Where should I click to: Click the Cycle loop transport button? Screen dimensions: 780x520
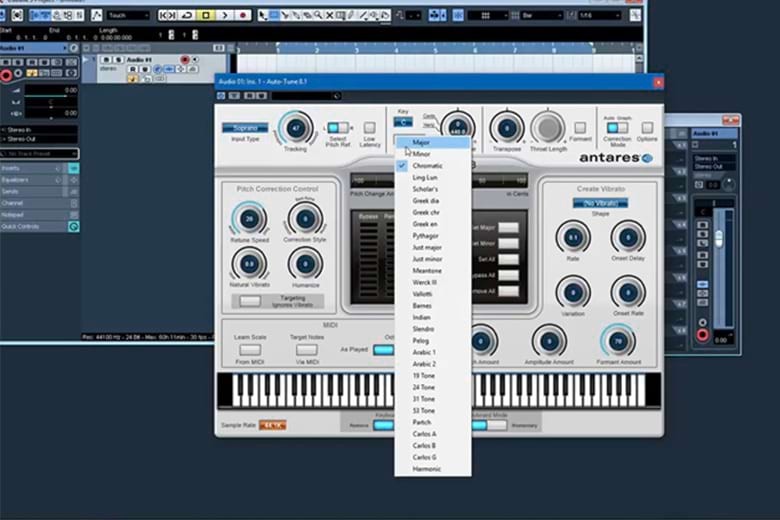pos(188,15)
